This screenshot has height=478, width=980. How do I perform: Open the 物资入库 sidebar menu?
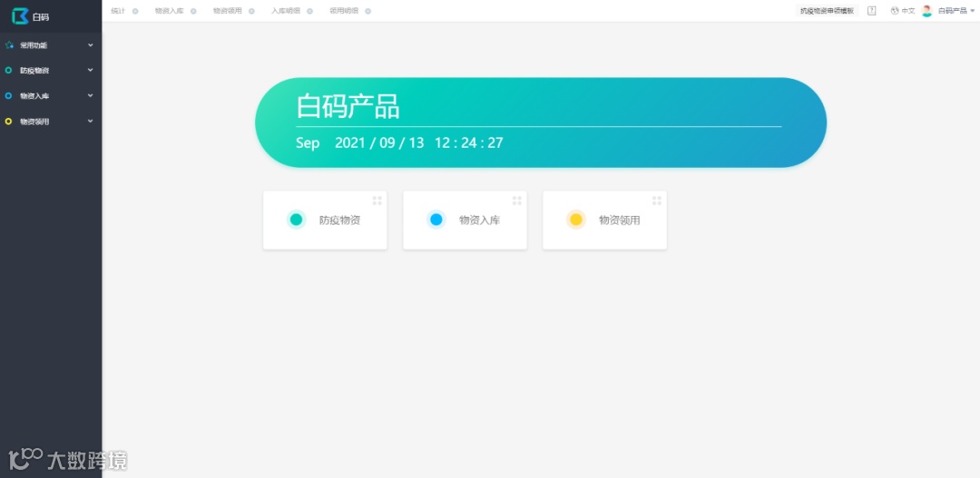tap(51, 95)
